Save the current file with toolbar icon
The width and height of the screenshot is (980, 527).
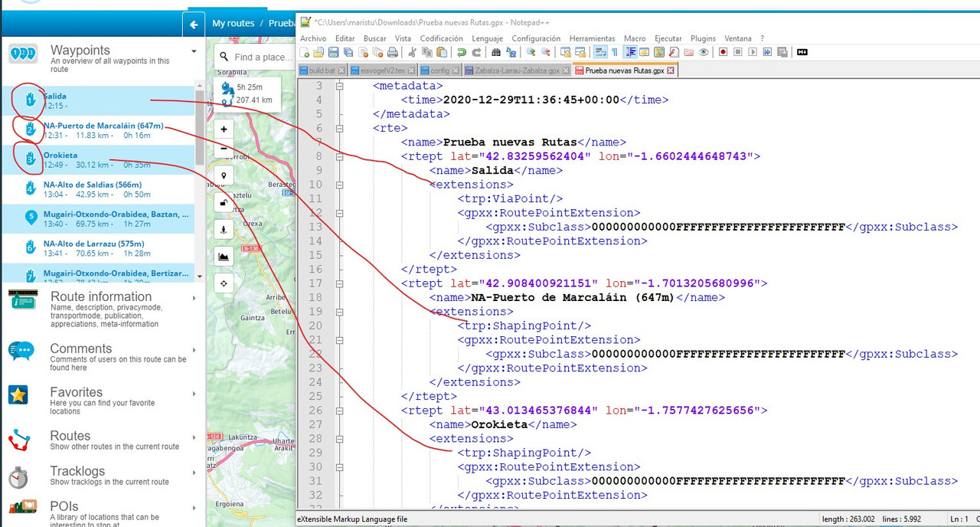coord(334,52)
